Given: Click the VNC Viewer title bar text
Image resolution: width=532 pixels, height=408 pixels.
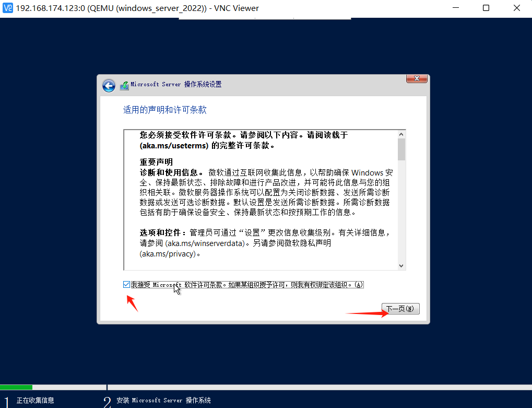Looking at the screenshot, I should pyautogui.click(x=137, y=8).
